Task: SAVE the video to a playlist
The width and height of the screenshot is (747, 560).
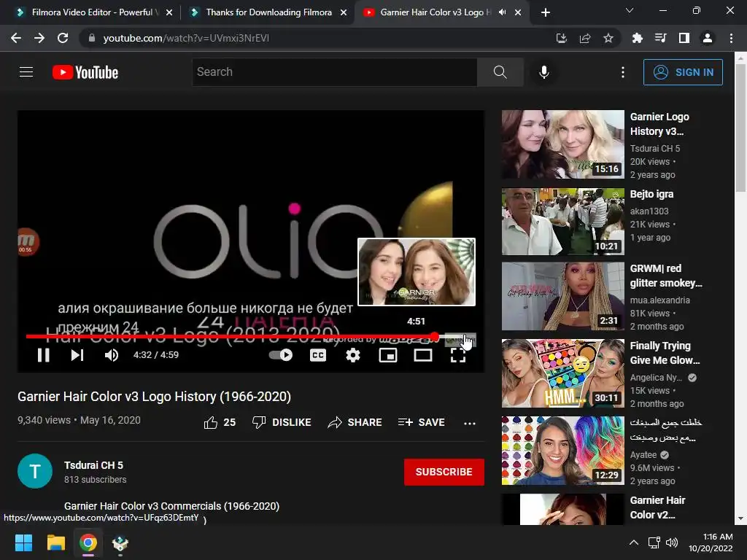Action: click(422, 422)
